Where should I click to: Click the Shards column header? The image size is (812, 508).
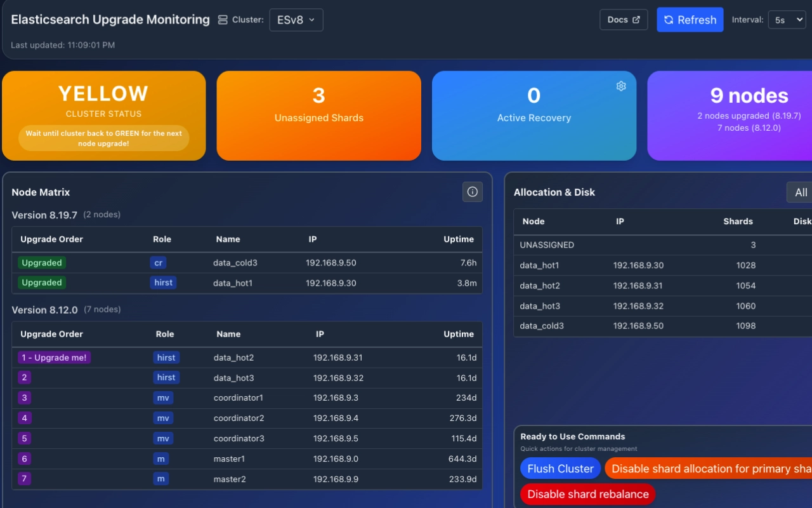(738, 222)
